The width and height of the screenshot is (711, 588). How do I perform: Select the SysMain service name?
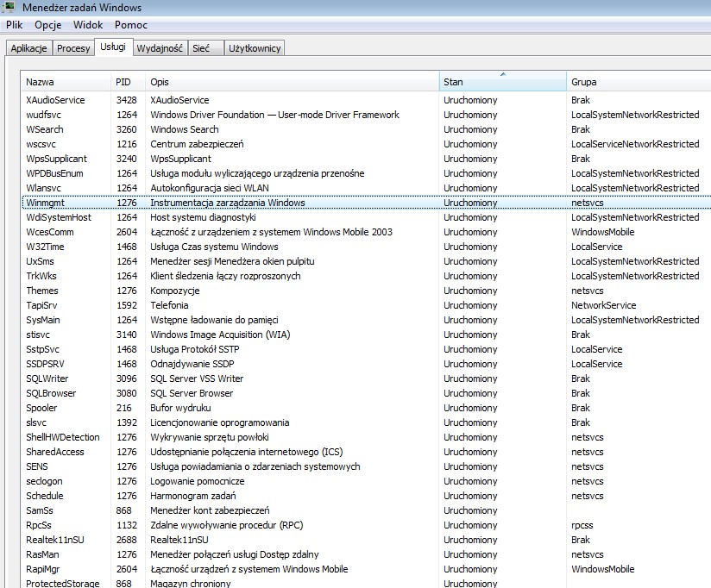(43, 320)
